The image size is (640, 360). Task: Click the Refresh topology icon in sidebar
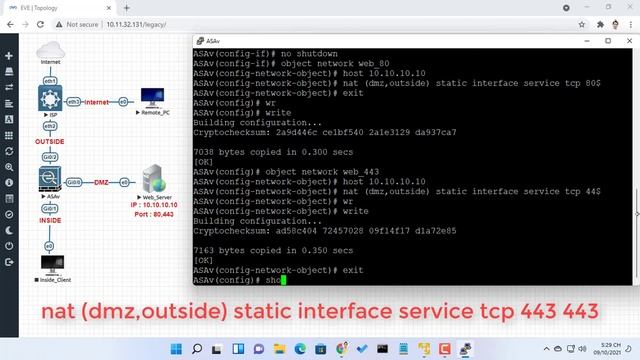[x=9, y=151]
